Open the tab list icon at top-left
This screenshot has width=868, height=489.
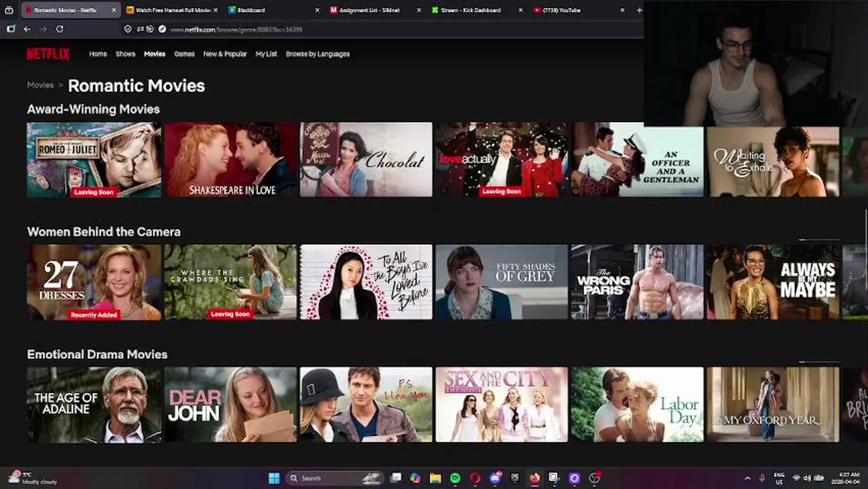(x=10, y=10)
